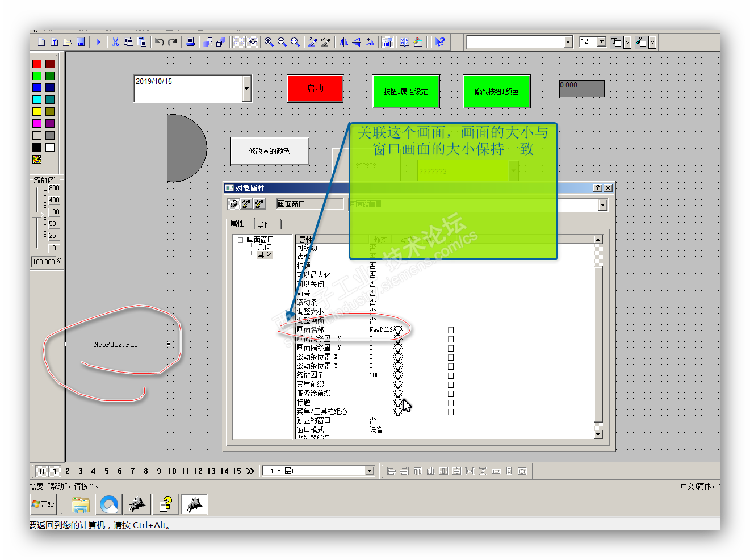Mirror the object vertically
Viewport: 750px width, 560px height.
coord(357,42)
